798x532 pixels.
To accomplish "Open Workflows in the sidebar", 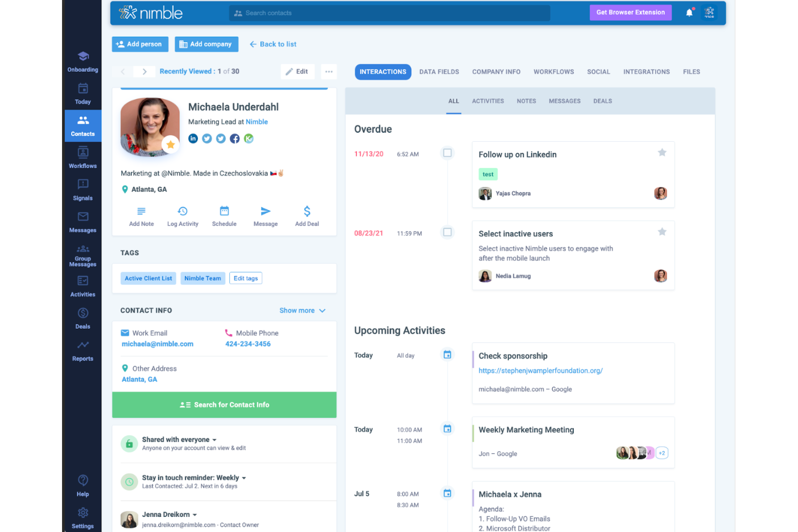I will (x=82, y=158).
